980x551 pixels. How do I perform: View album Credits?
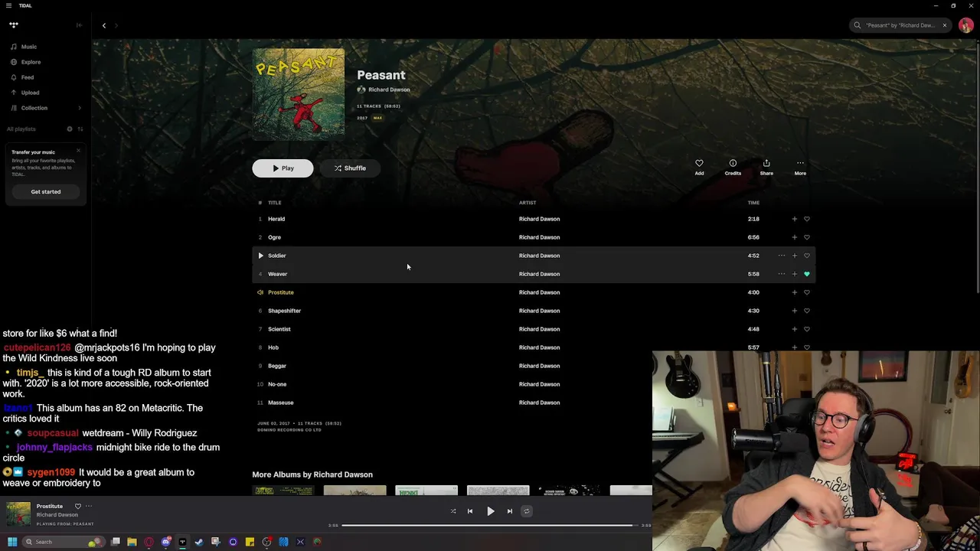733,167
